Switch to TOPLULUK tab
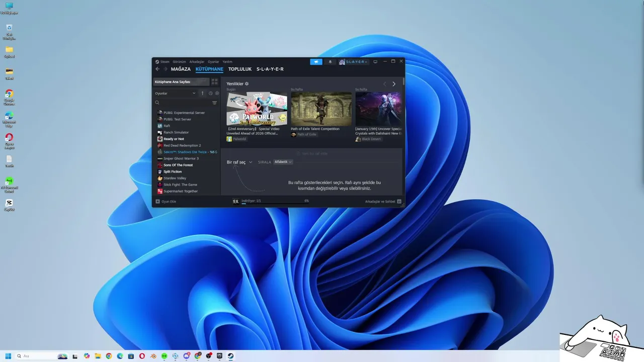The width and height of the screenshot is (644, 362). (240, 69)
